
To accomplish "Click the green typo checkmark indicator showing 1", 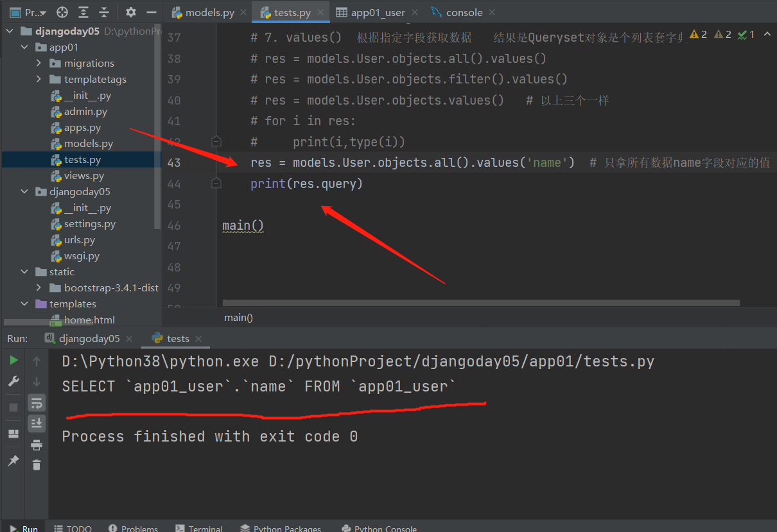I will point(746,35).
